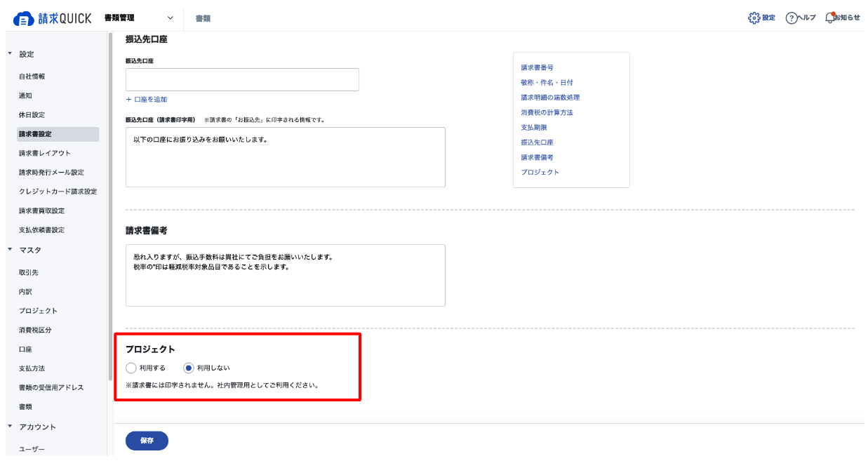Click the 振込先口座 input field
The width and height of the screenshot is (868, 461).
click(242, 79)
